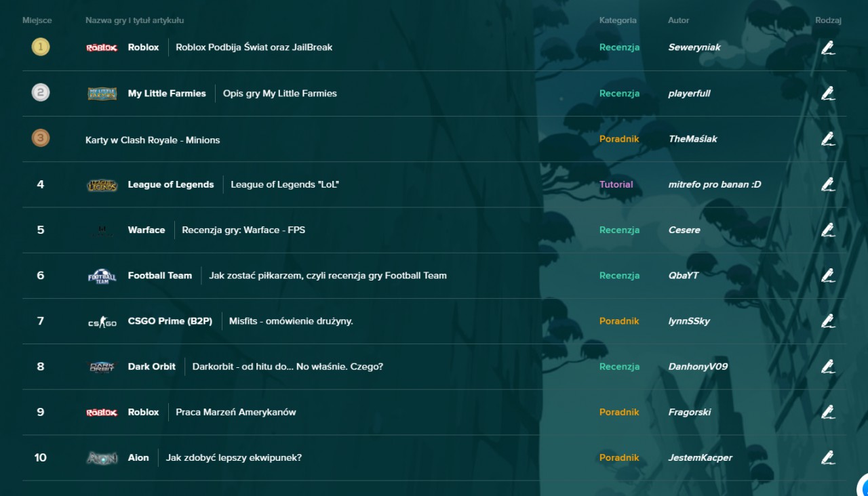Click the 'Miejsce' column header
This screenshot has width=868, height=496.
[x=37, y=20]
